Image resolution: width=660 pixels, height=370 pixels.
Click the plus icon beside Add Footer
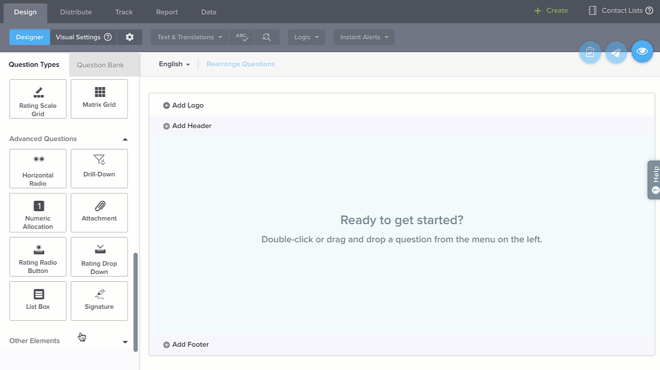click(x=166, y=345)
